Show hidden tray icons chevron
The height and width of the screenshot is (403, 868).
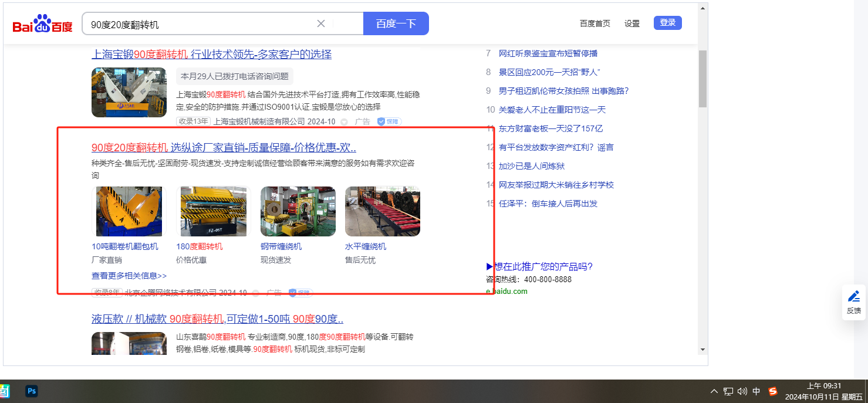pyautogui.click(x=714, y=391)
